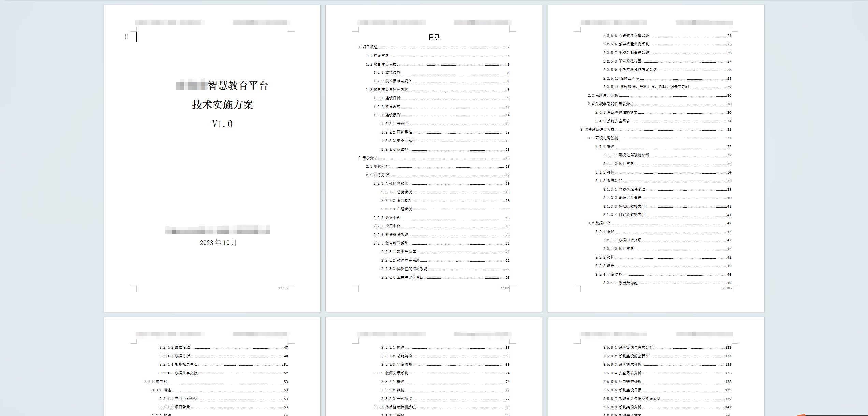The height and width of the screenshot is (416, 868).
Task: Click '2.2.2 数据中台' TOC entry
Action: point(441,218)
